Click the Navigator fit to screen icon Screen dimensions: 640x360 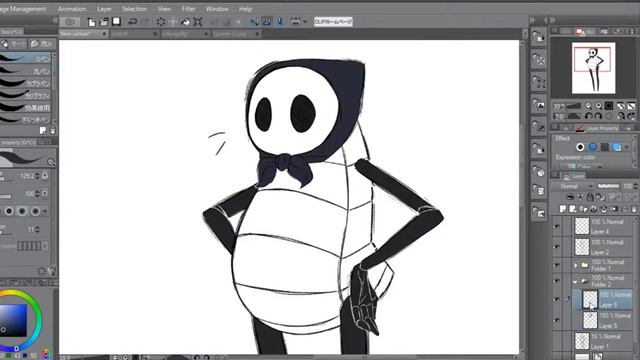pyautogui.click(x=609, y=106)
